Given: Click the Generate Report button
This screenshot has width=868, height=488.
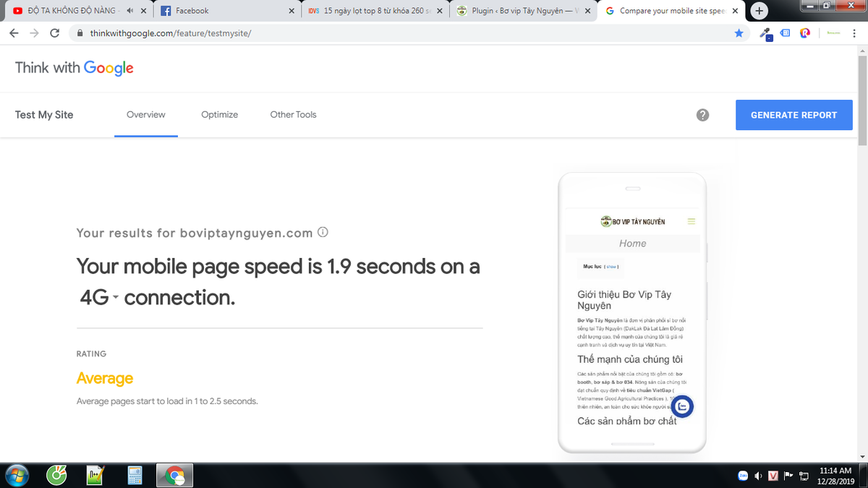Looking at the screenshot, I should click(x=794, y=115).
